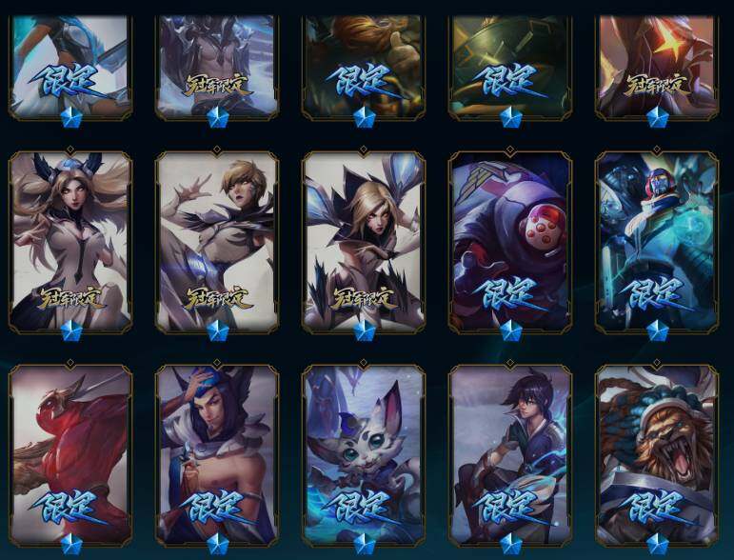Click the gem below the short-haired blonde fighter card

point(218,330)
